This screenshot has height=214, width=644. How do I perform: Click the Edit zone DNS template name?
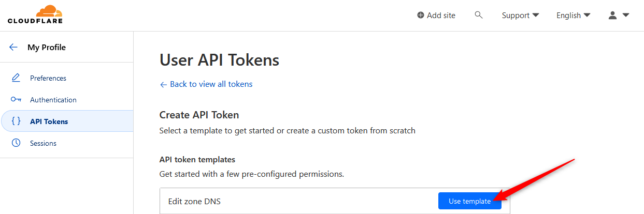(194, 201)
